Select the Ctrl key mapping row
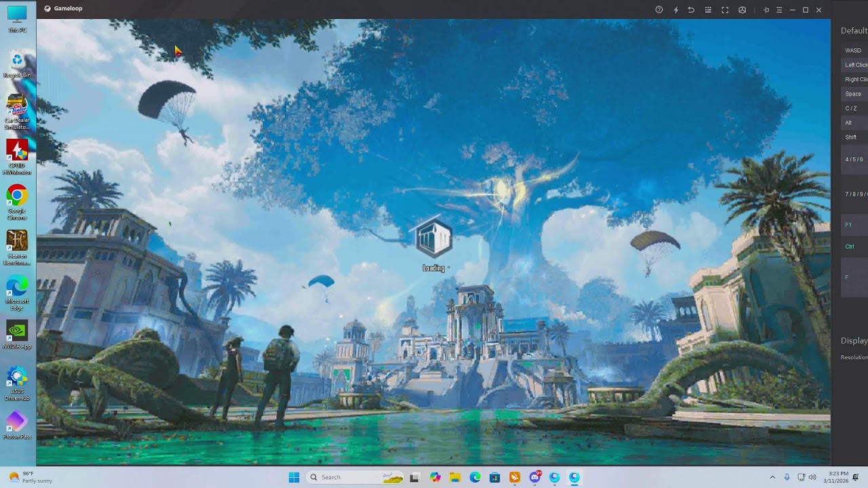Viewport: 868px width, 488px height. [x=854, y=247]
